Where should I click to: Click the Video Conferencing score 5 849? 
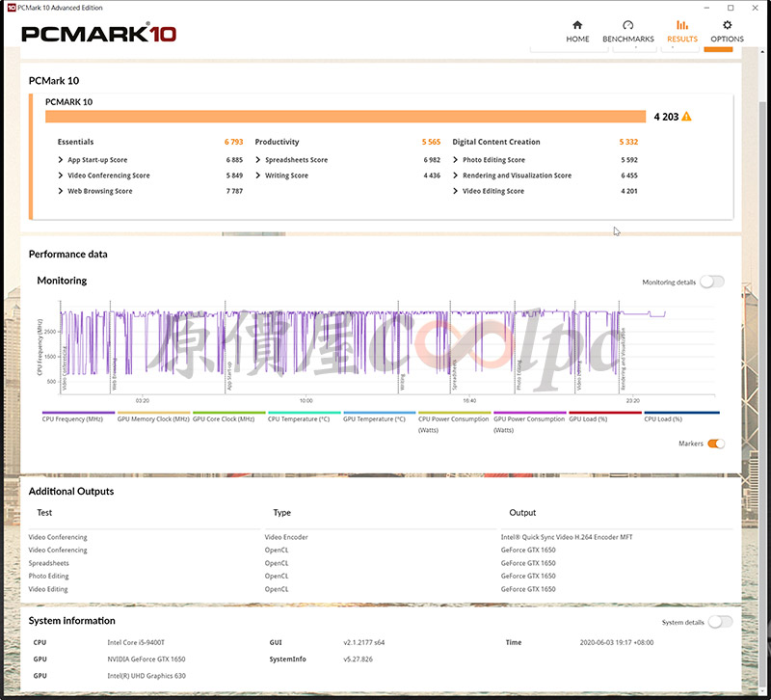point(234,175)
